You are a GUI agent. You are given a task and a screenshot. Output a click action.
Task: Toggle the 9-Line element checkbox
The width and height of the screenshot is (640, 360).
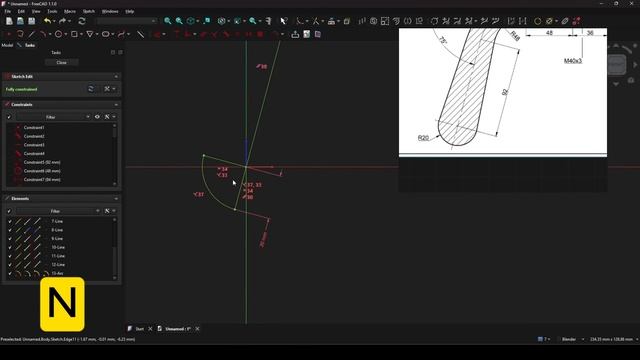pyautogui.click(x=10, y=239)
